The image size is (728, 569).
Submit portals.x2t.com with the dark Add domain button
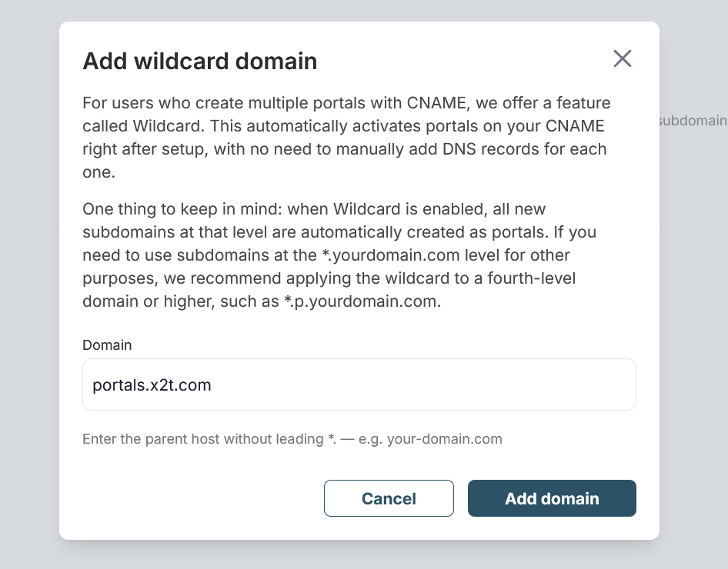[552, 498]
